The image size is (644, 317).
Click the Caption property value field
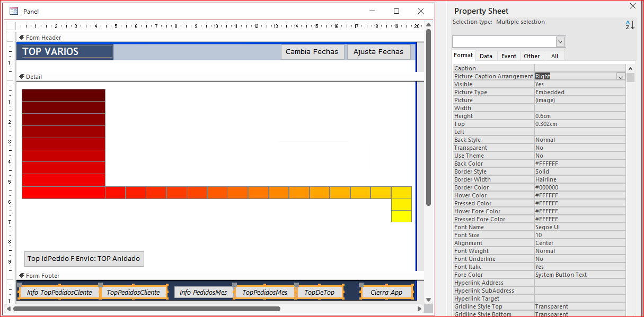tap(579, 68)
